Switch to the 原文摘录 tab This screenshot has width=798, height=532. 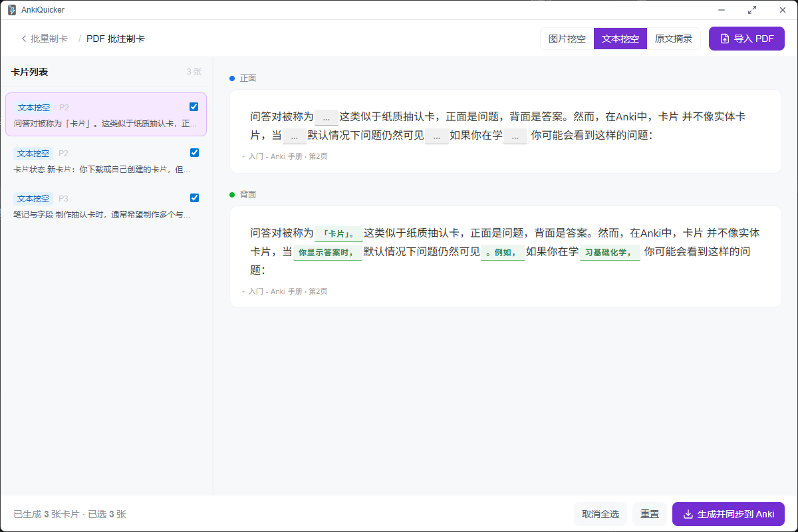[674, 39]
